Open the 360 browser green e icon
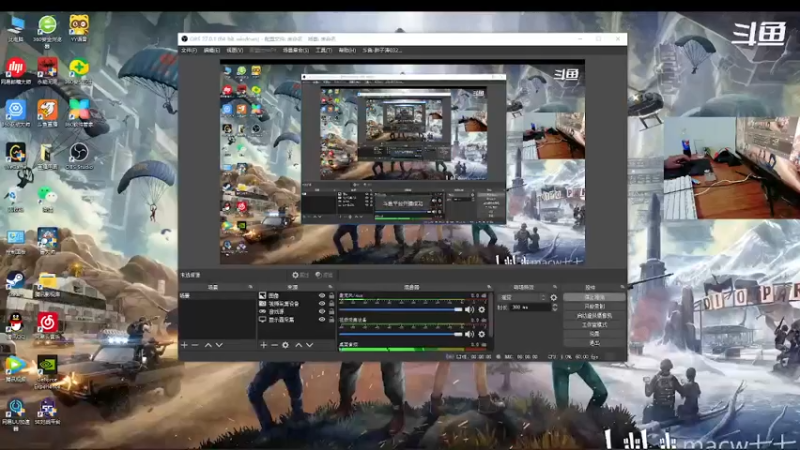The height and width of the screenshot is (450, 800). 47,29
